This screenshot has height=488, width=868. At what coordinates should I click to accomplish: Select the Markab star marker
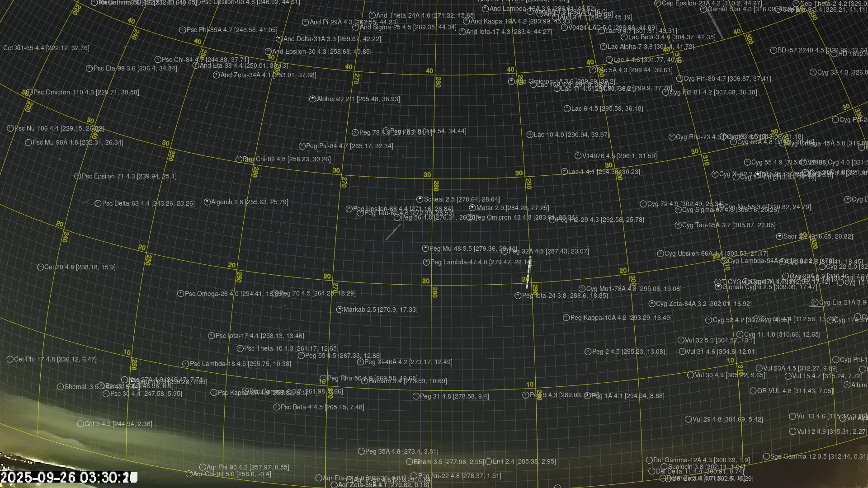340,310
